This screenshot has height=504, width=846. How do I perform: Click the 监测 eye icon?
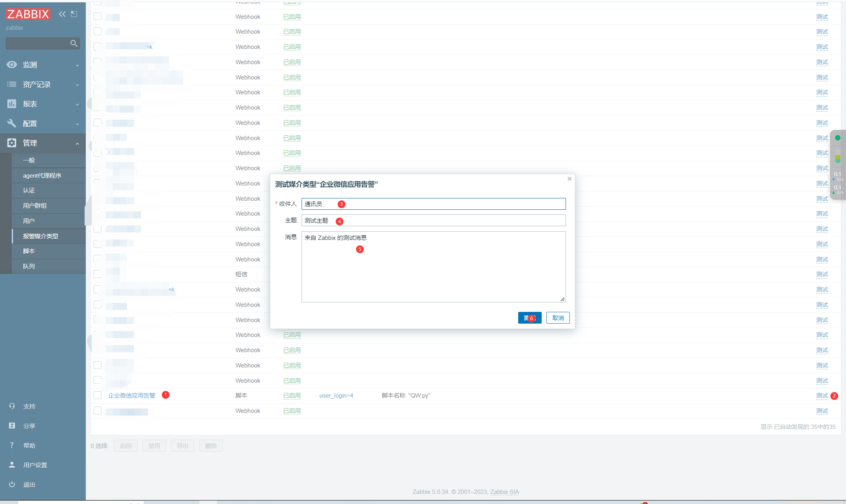(12, 65)
